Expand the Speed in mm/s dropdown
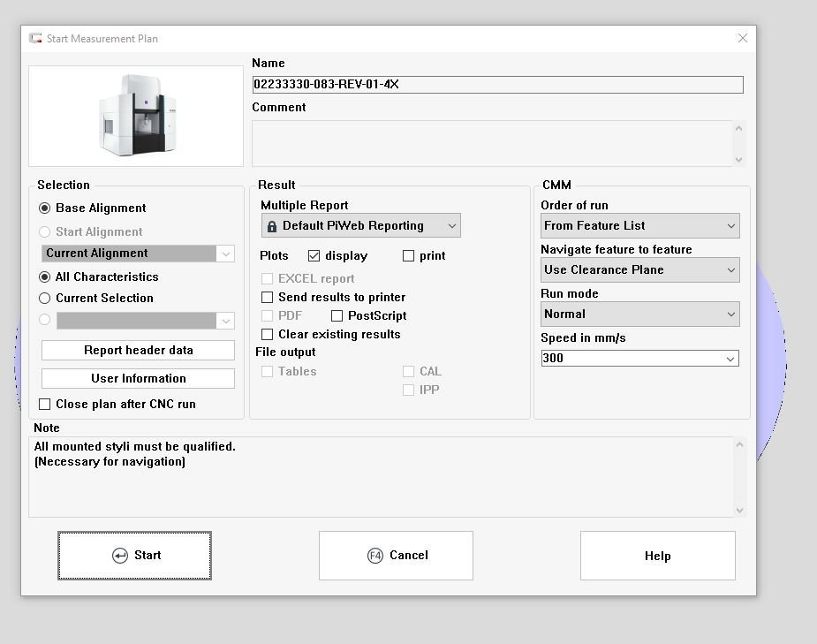 pyautogui.click(x=730, y=359)
